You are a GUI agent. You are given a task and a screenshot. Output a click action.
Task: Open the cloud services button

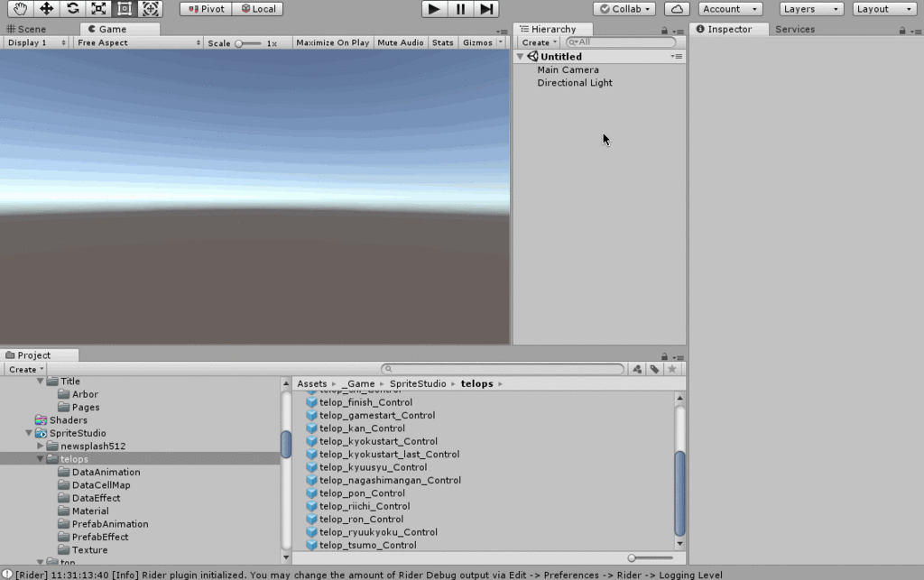tap(677, 9)
